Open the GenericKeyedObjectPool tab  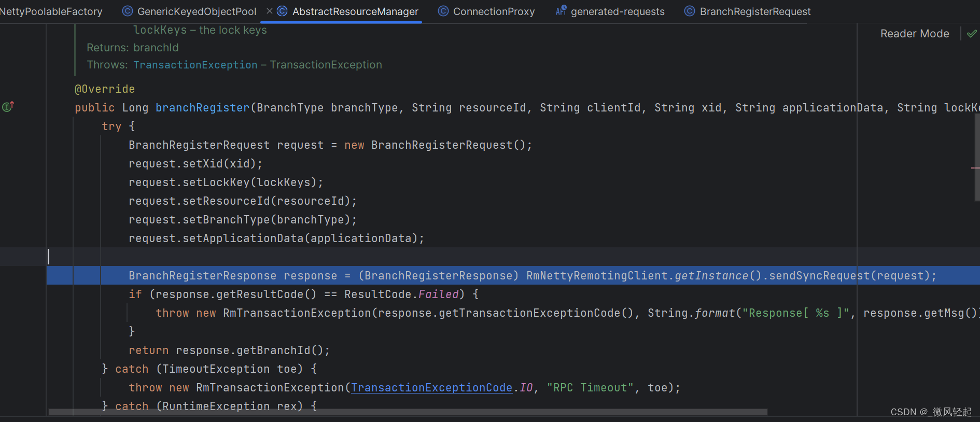coord(197,11)
